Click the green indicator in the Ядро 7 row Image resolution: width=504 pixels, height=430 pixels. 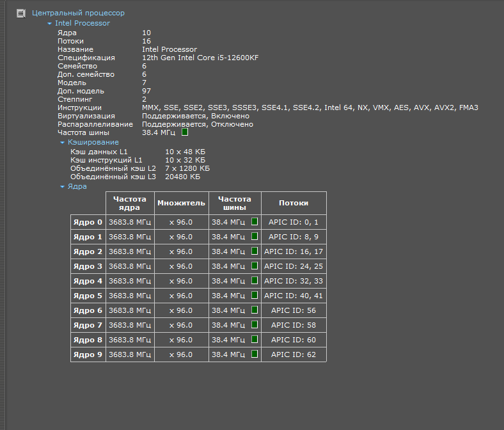[254, 325]
